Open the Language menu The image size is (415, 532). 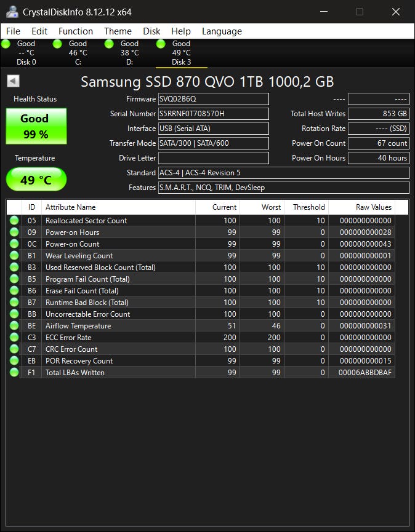tap(222, 31)
